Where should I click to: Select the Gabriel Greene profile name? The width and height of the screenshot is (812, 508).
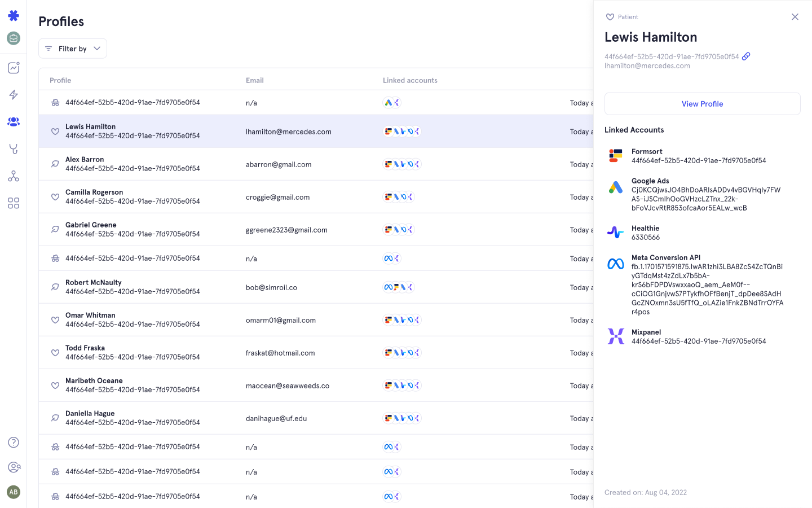coord(91,225)
